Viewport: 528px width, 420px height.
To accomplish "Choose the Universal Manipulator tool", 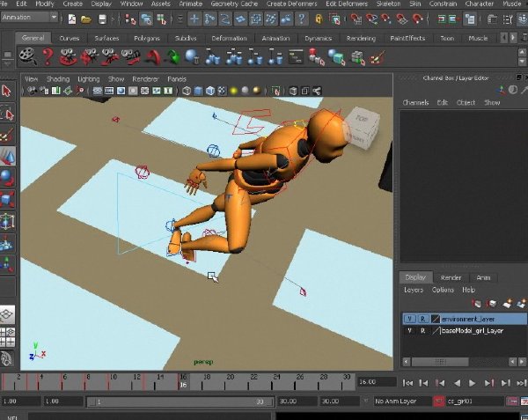I will [x=7, y=221].
